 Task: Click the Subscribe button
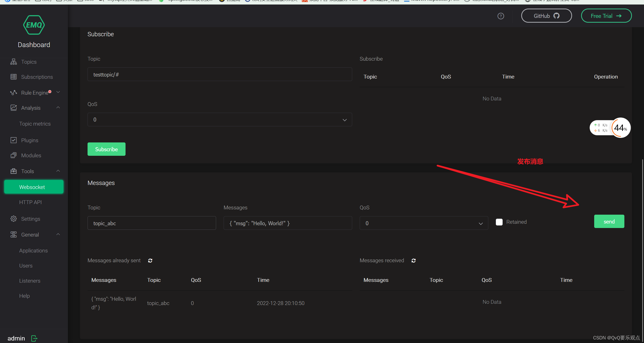106,149
